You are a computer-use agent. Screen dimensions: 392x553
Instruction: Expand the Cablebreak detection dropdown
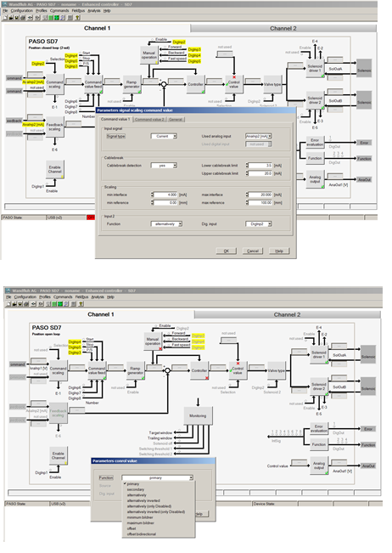click(164, 166)
